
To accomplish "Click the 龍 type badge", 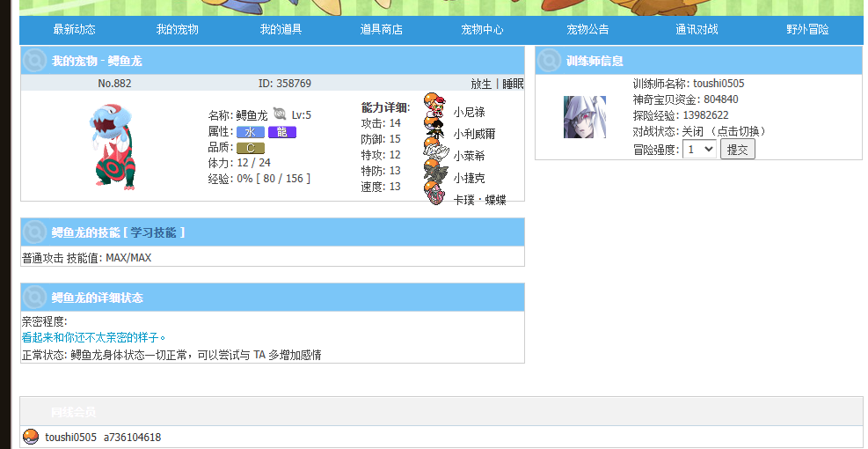I will point(282,132).
